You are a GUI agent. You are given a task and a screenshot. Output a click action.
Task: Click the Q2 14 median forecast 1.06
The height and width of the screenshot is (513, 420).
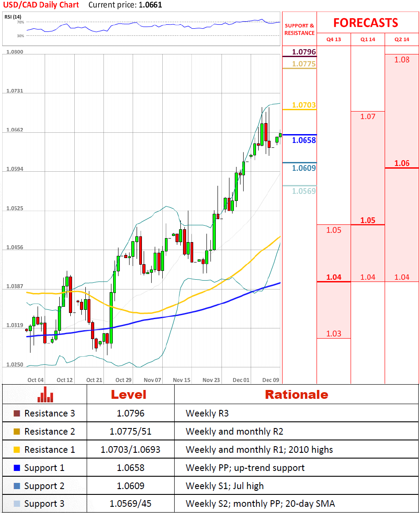(402, 163)
